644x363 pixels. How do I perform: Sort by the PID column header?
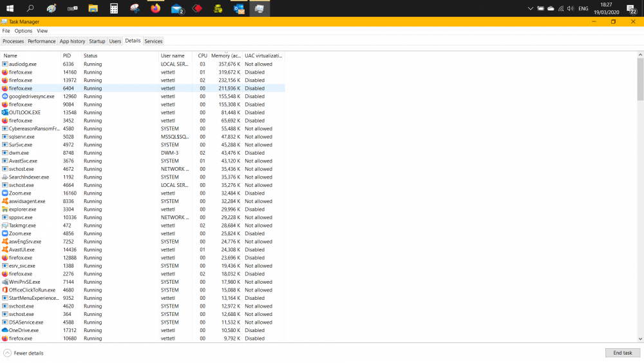71,55
